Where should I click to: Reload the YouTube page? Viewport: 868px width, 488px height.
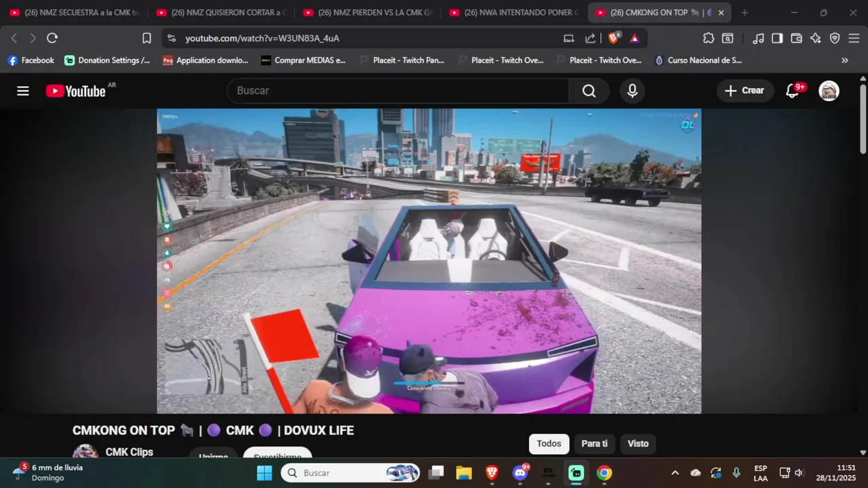tap(52, 38)
